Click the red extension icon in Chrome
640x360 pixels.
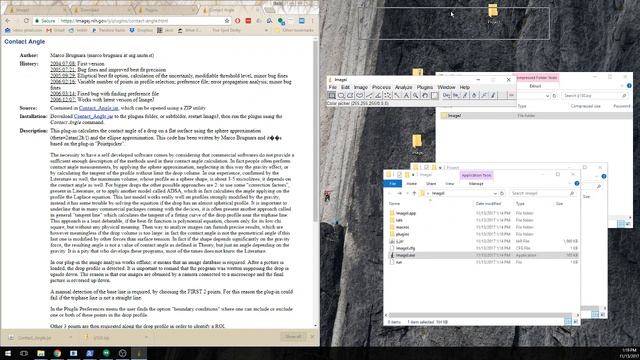coord(248,20)
